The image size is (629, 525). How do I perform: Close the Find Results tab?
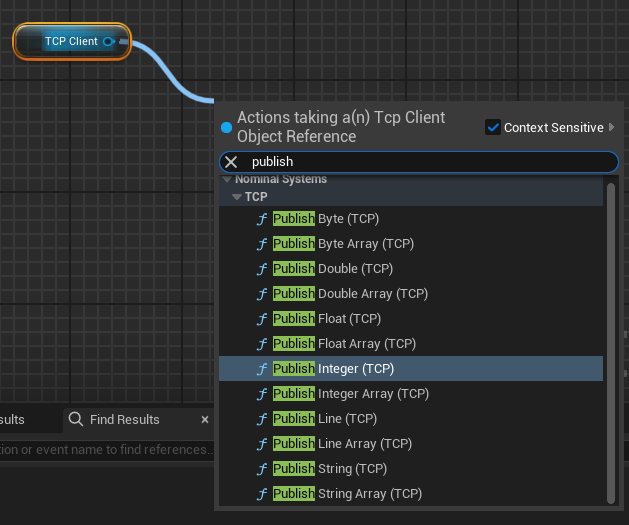(205, 420)
